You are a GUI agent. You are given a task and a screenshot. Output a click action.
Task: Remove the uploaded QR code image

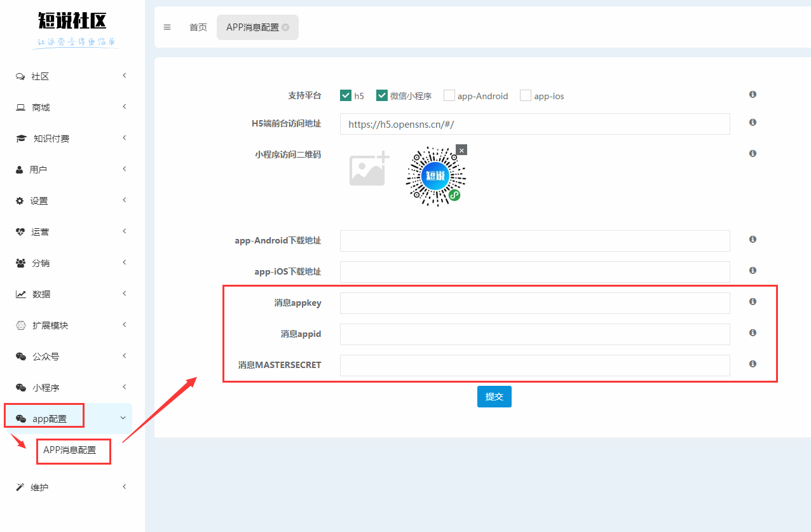click(x=461, y=150)
